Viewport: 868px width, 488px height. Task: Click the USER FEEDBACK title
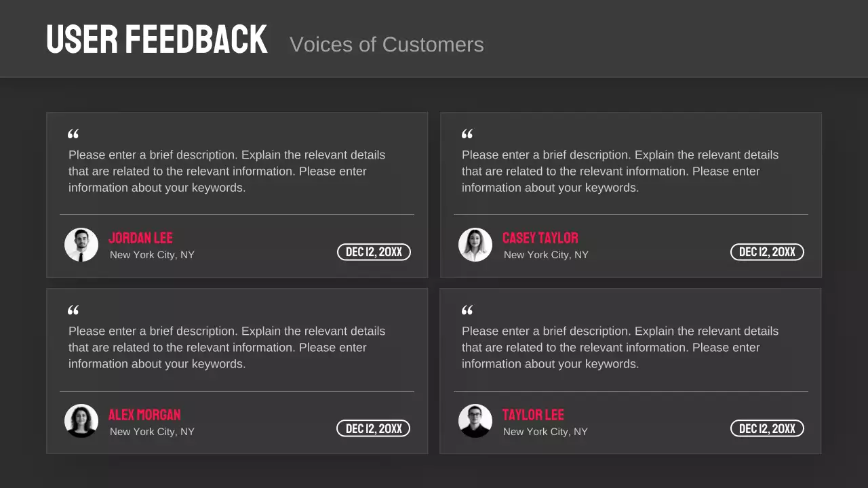tap(157, 40)
